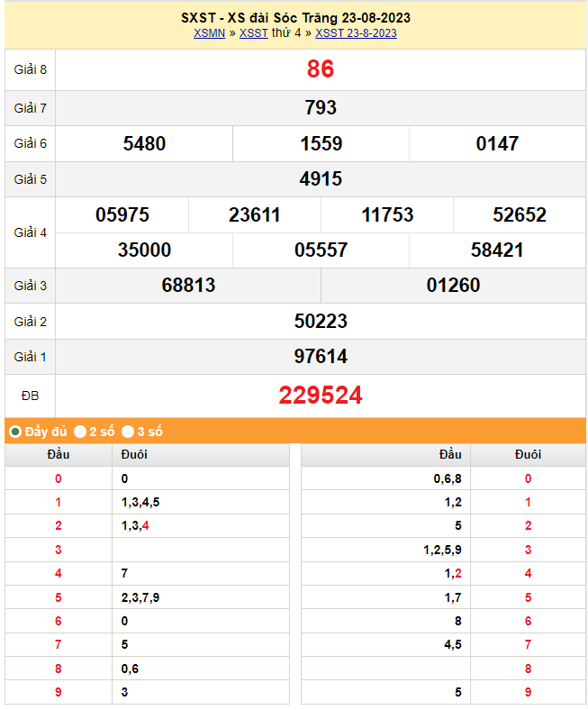588x710 pixels.
Task: Select Giải 6 number 0147
Action: (497, 143)
